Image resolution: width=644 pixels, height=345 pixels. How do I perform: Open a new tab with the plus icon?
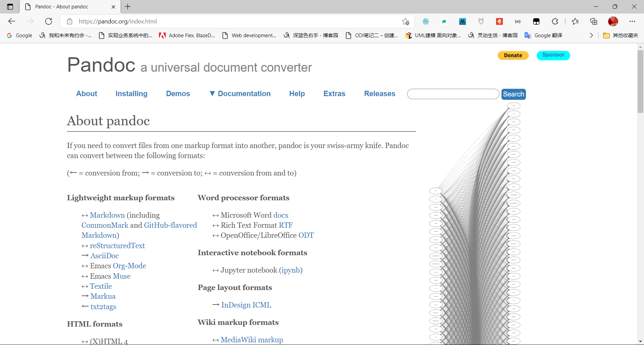128,7
